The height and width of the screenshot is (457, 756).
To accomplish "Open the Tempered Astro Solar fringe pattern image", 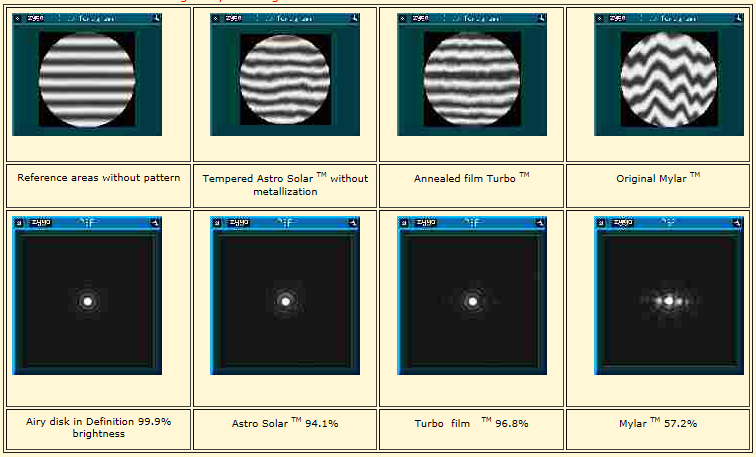I will coord(285,75).
